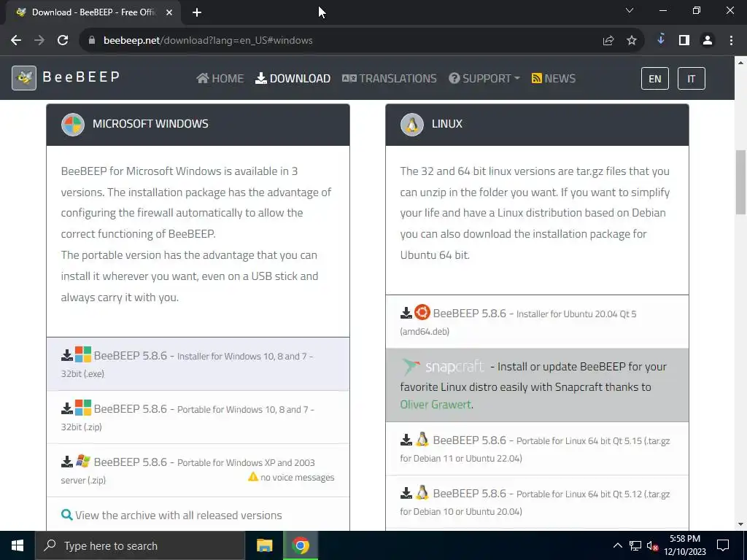View the site security padlock info
Image resolution: width=747 pixels, height=560 pixels.
click(x=91, y=41)
